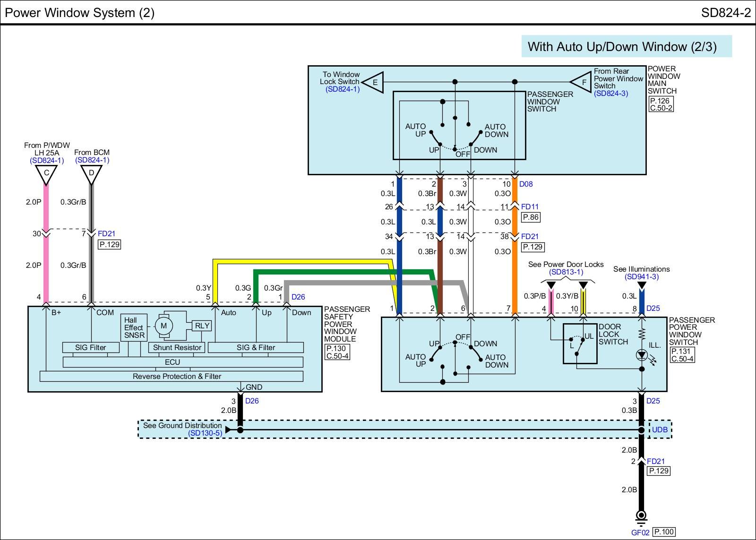The height and width of the screenshot is (540, 756).
Task: Open the SD813-1 Power Door Locks link
Action: tap(566, 272)
